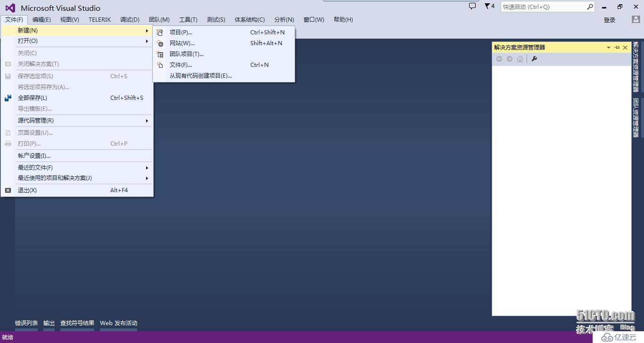Open the 体系结构(C) menu
This screenshot has width=644, height=343.
coord(250,20)
